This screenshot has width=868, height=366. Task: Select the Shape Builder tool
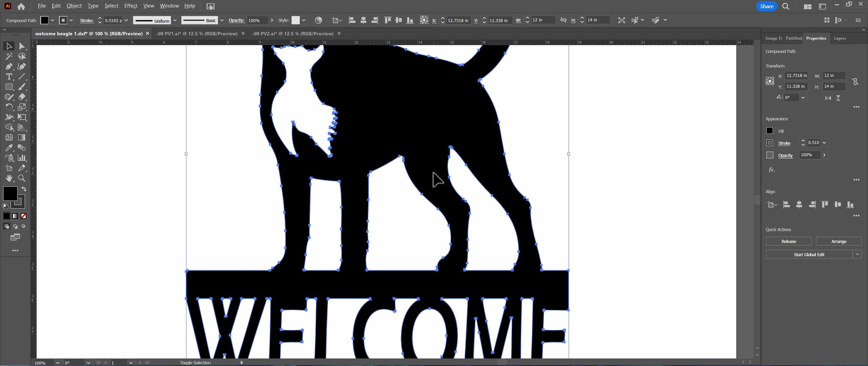pyautogui.click(x=9, y=127)
